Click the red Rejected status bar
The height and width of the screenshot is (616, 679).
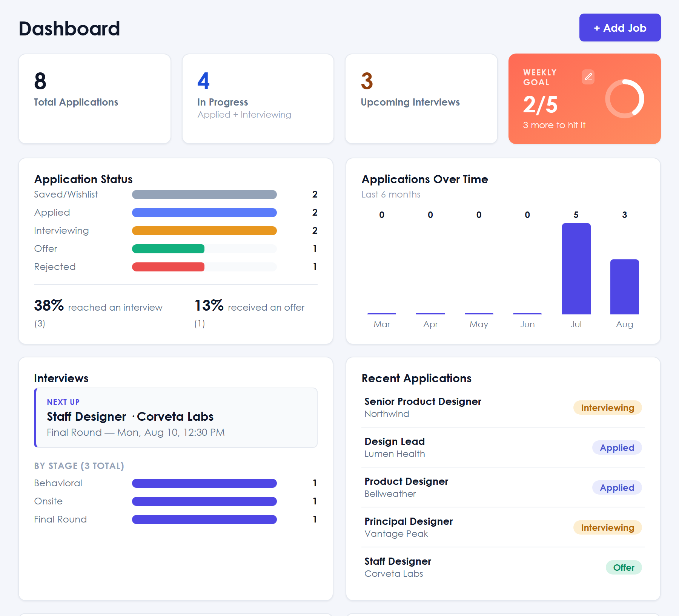(168, 267)
